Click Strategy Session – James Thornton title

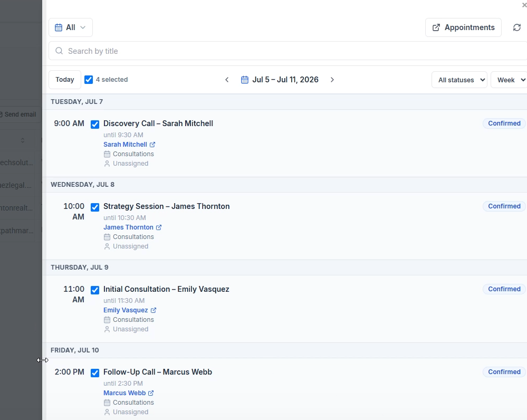tap(166, 206)
